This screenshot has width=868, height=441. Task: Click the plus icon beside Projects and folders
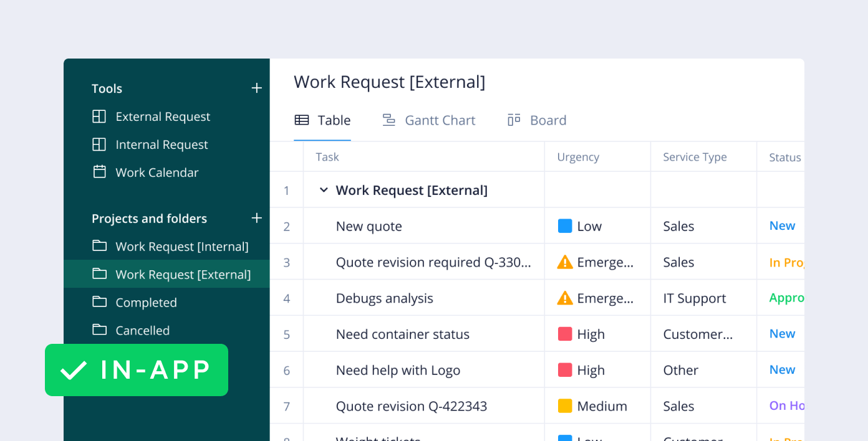pos(256,219)
